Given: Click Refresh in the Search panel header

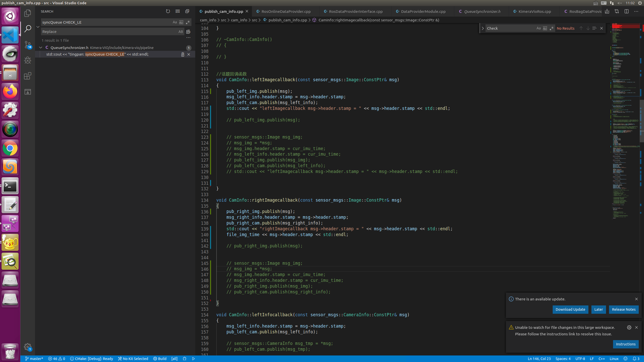Looking at the screenshot, I should [168, 11].
